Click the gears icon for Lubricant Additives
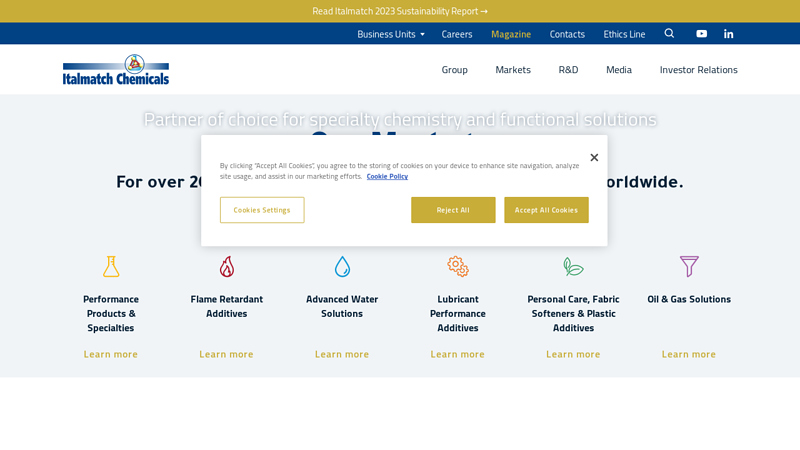800x450 pixels. coord(458,266)
